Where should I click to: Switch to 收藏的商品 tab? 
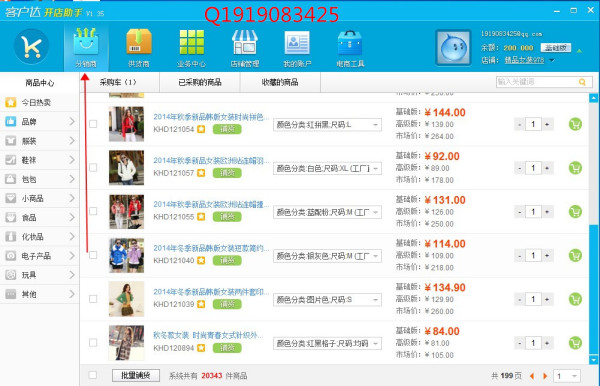pyautogui.click(x=280, y=82)
